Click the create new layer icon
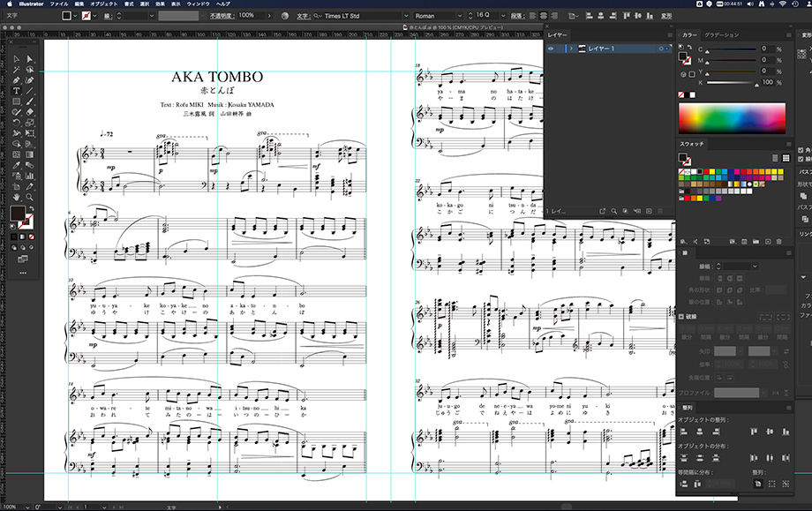 (x=649, y=211)
